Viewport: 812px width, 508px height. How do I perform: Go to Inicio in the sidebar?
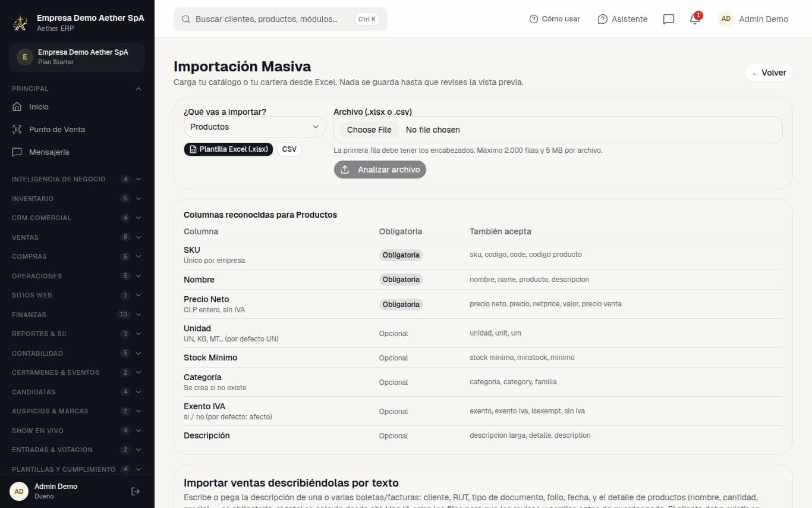77,107
